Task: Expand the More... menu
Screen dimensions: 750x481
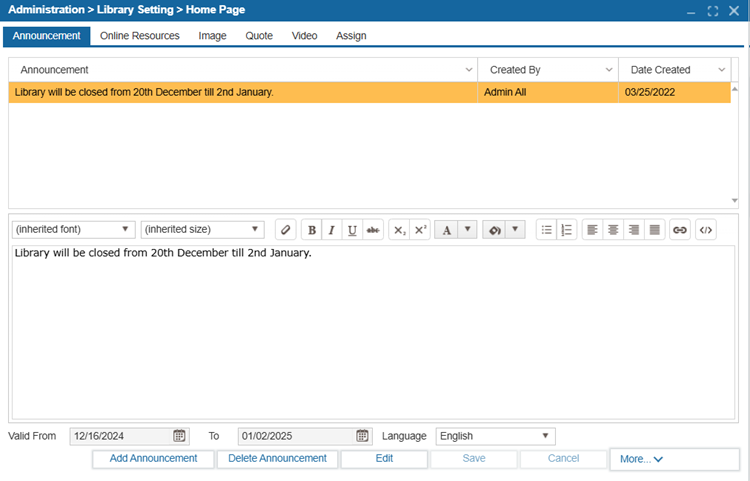Action: pos(674,459)
